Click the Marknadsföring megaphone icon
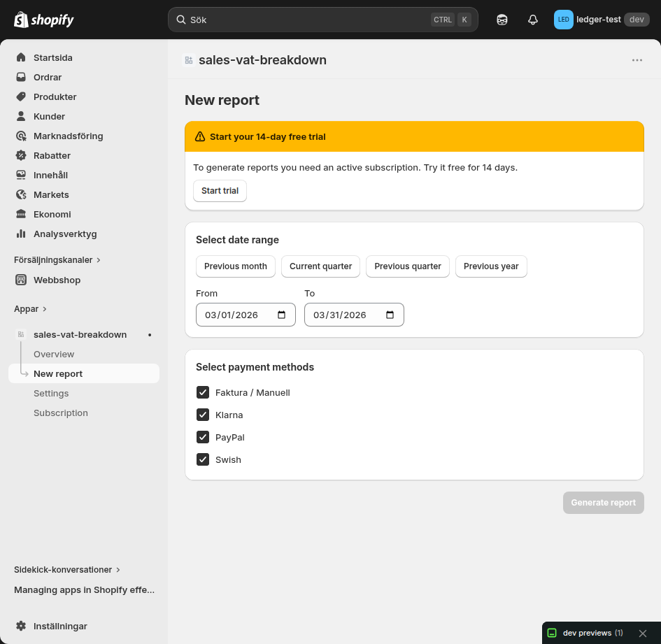Image resolution: width=661 pixels, height=644 pixels. [21, 136]
